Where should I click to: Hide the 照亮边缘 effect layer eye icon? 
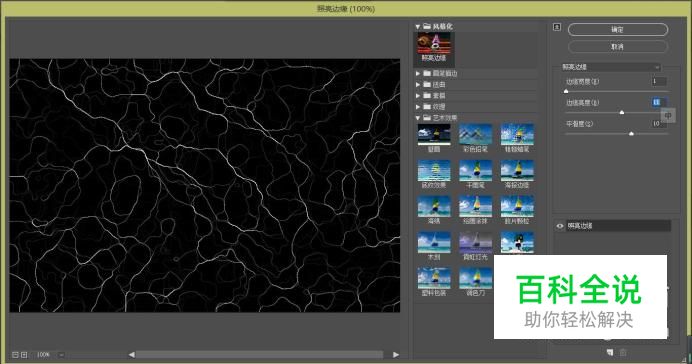[560, 226]
